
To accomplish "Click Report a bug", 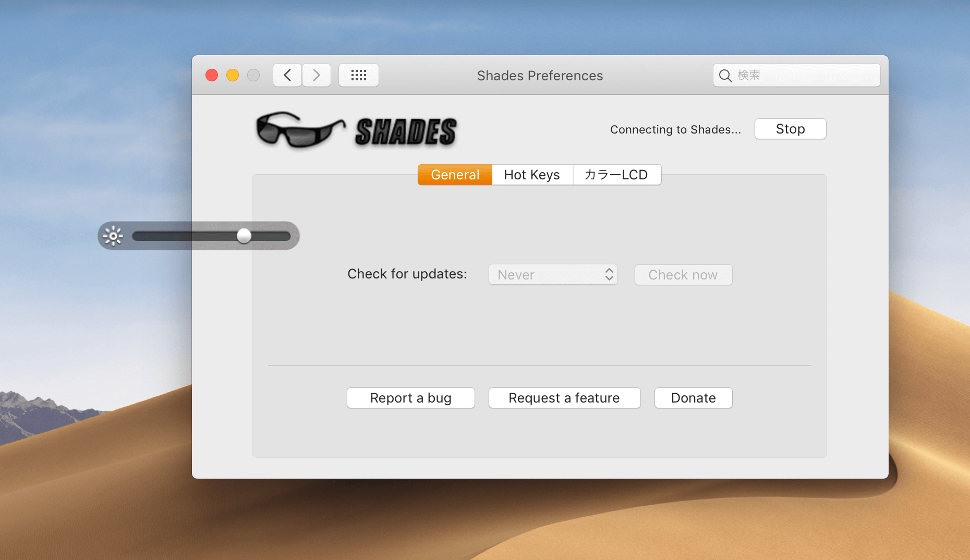I will click(411, 398).
